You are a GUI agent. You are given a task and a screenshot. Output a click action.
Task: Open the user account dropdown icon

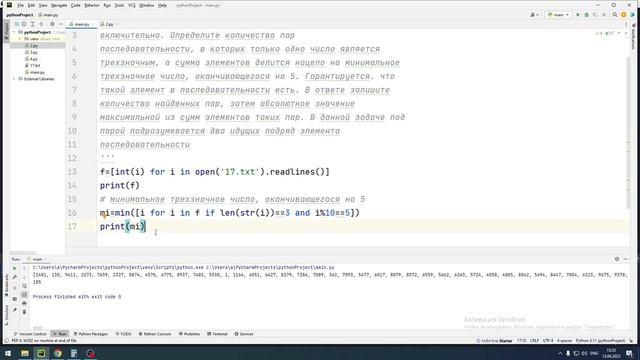(x=534, y=15)
